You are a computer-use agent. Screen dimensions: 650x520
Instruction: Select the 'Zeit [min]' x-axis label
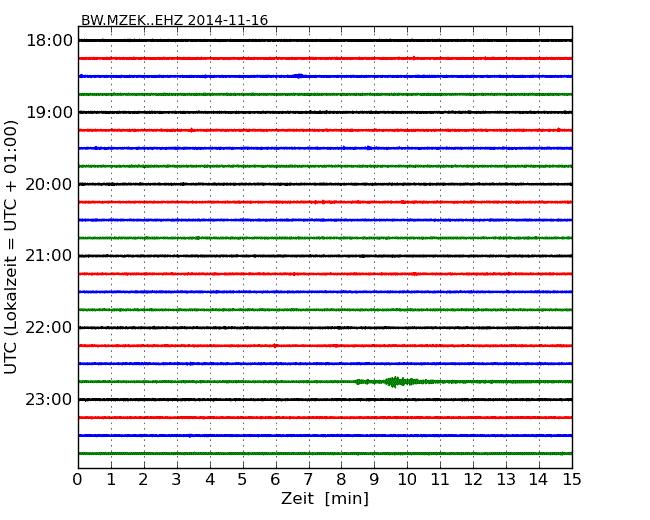[x=324, y=499]
